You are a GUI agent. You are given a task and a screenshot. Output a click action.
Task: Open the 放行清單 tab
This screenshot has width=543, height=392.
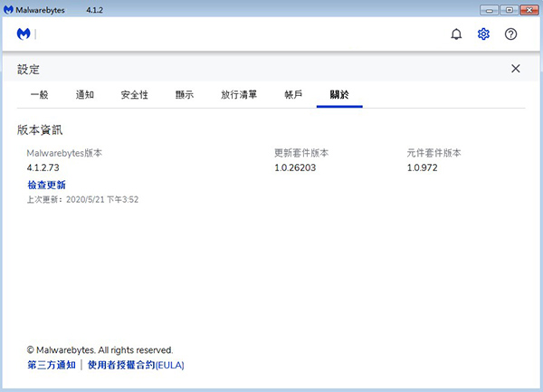coord(239,94)
